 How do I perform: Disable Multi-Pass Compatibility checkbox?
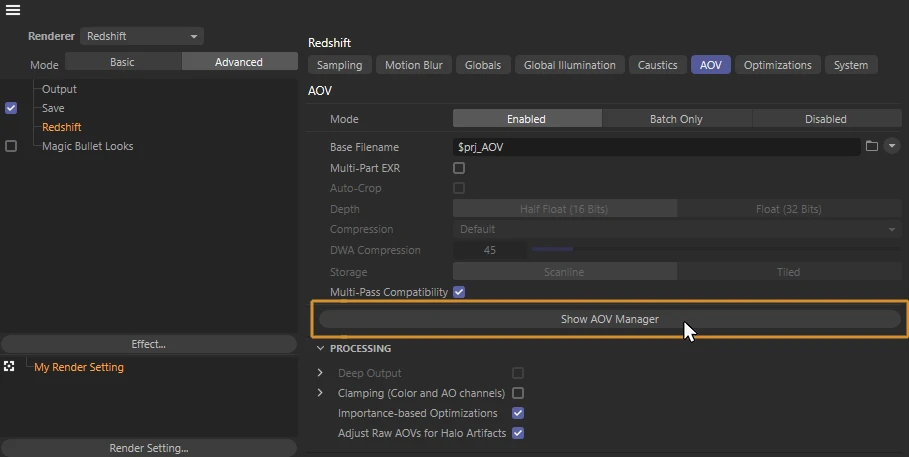459,292
